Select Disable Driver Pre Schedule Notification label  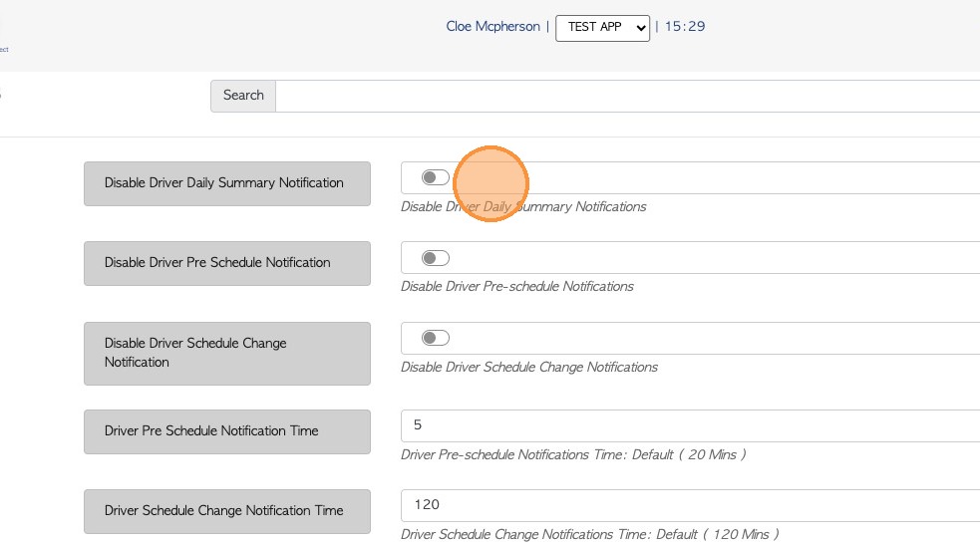pyautogui.click(x=227, y=263)
